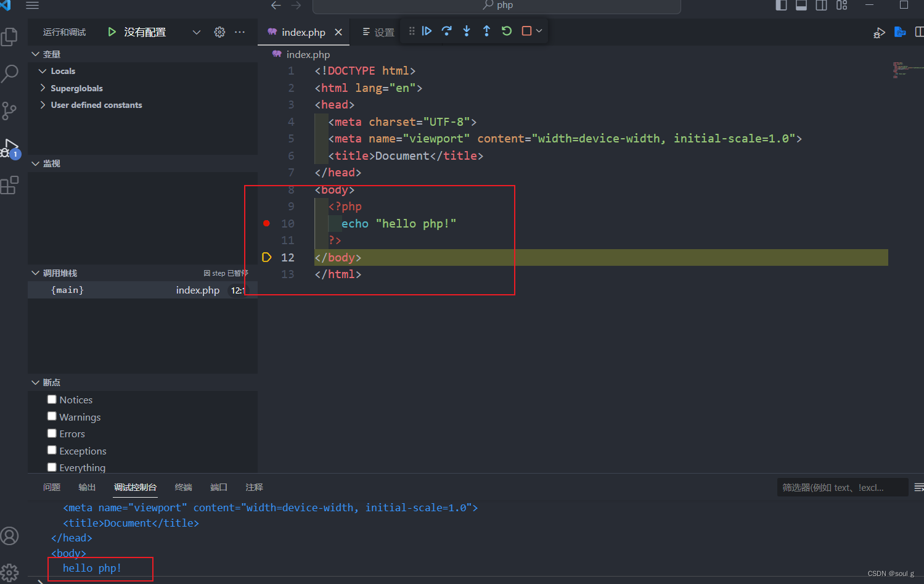Image resolution: width=924 pixels, height=584 pixels.
Task: Toggle the secondary side bar layout icon
Action: coord(822,5)
